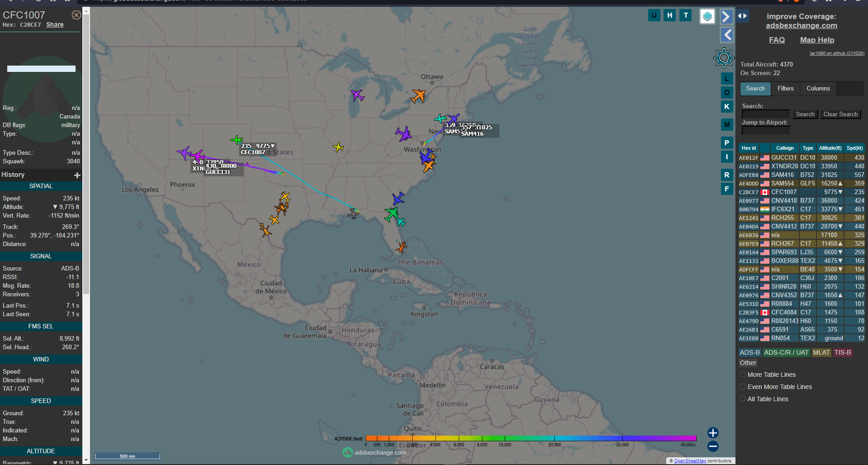Switch to the Filters tab
The image size is (868, 465).
coord(786,89)
